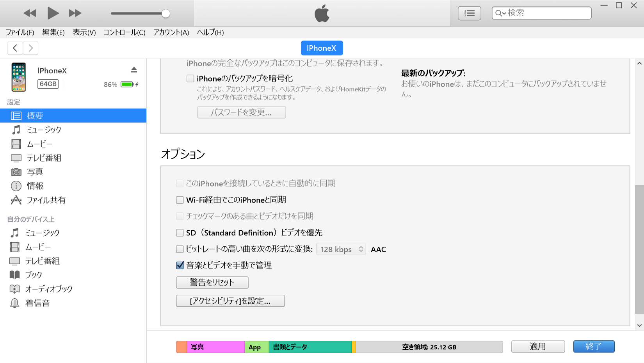Click the 警告をリセット button
The image size is (644, 363).
click(212, 282)
